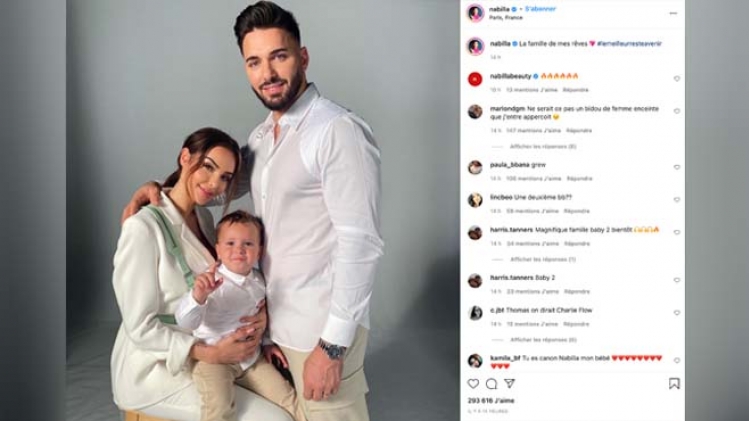Save post with the bookmark icon
This screenshot has height=421, width=749.
(x=674, y=383)
